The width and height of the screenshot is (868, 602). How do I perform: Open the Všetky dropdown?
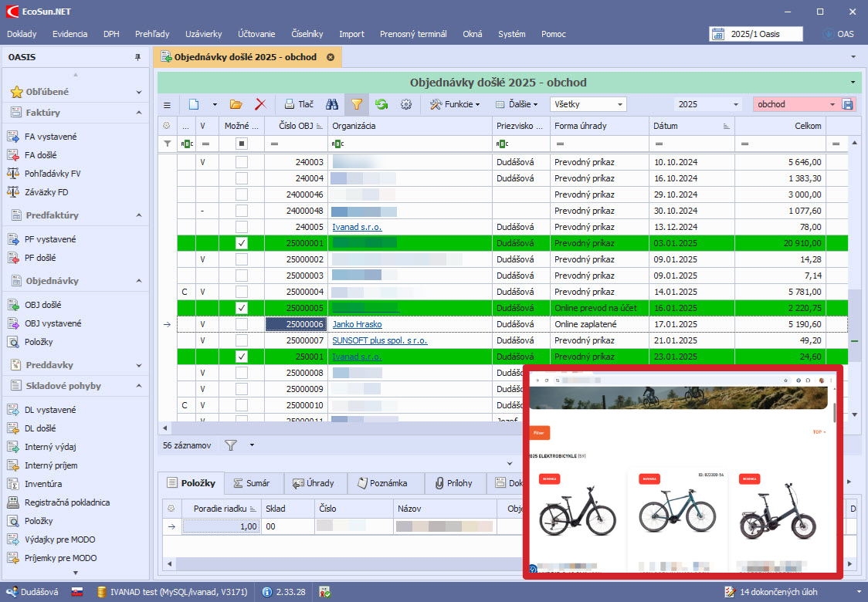coord(588,104)
